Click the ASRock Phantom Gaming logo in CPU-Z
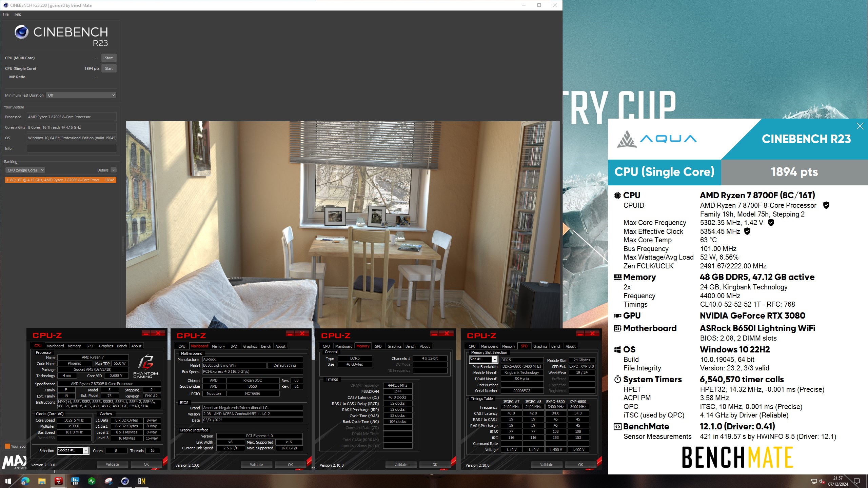Viewport: 868px width, 488px height. pyautogui.click(x=145, y=366)
